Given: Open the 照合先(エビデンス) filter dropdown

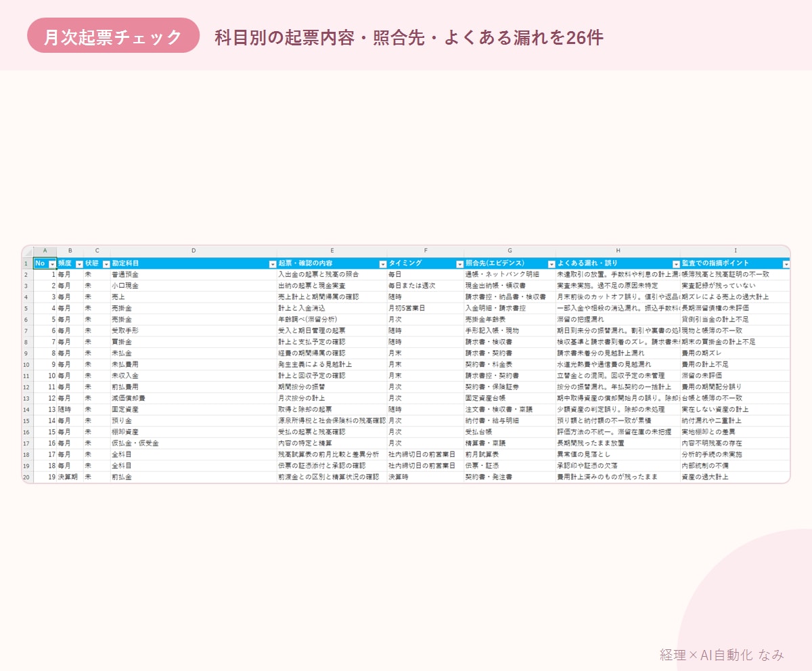Looking at the screenshot, I should pos(551,264).
